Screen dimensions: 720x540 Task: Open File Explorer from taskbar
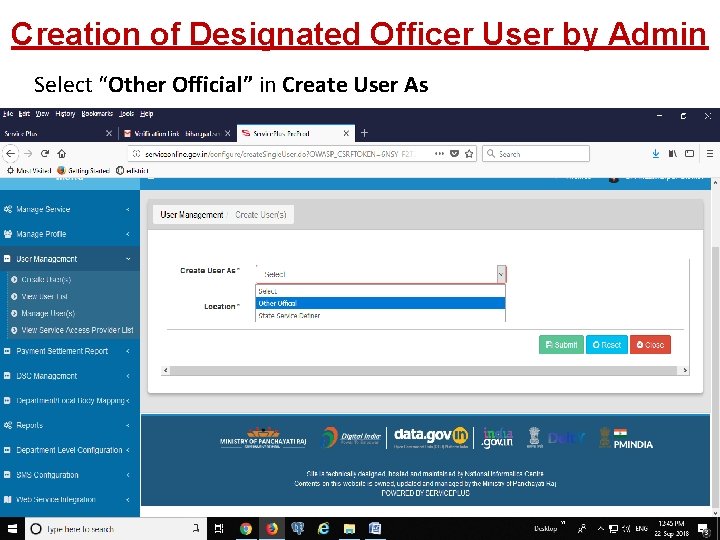(349, 529)
